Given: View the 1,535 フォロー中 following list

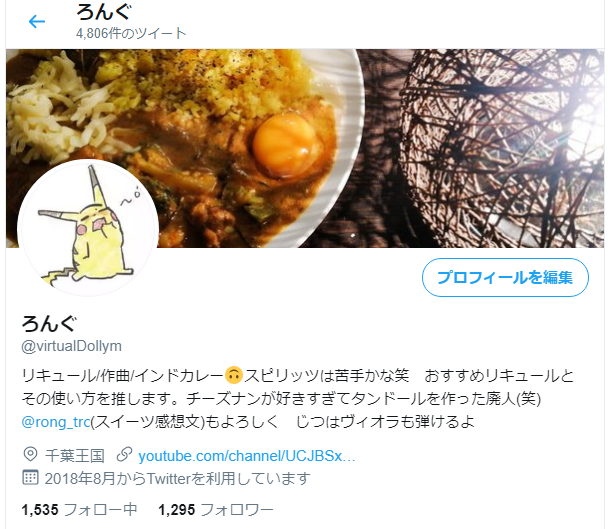Looking at the screenshot, I should [x=79, y=510].
